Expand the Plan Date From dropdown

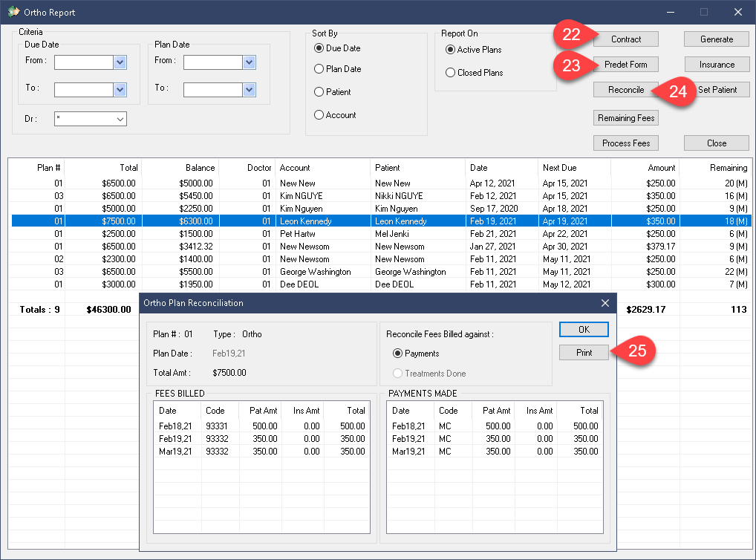(x=250, y=62)
